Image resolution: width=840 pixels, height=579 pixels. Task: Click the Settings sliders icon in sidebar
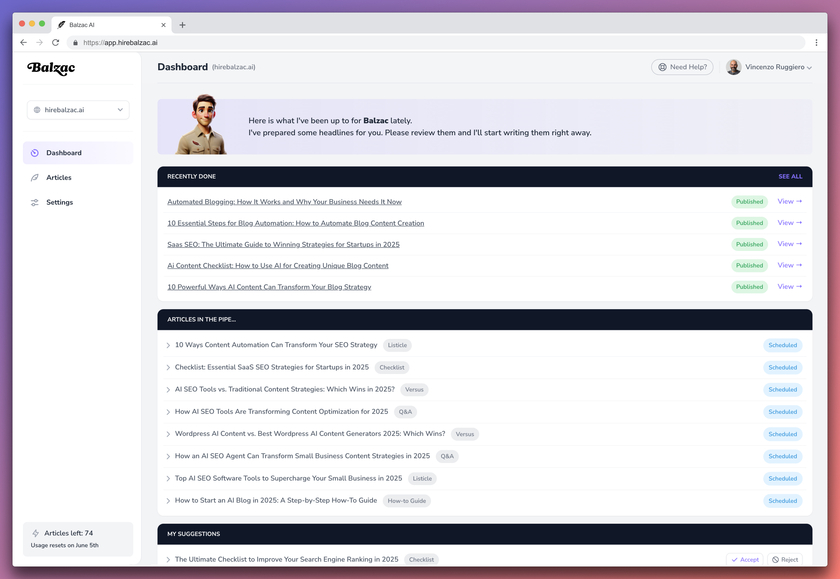[x=35, y=202]
